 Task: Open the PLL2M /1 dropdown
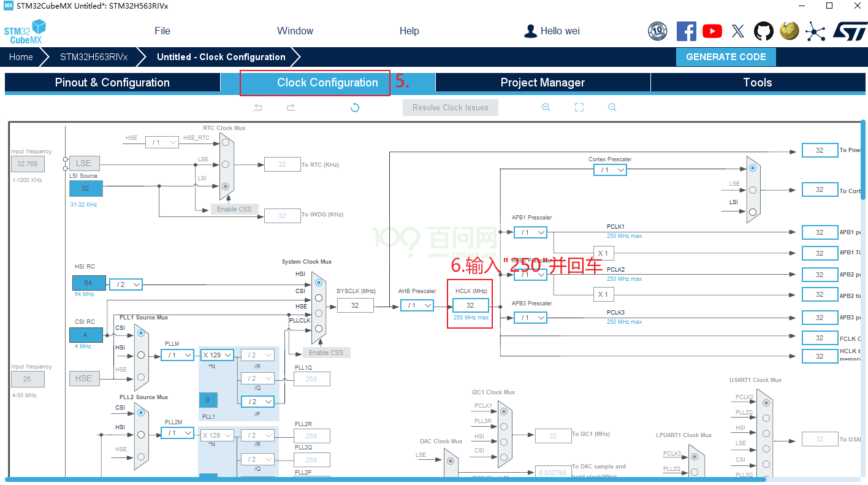177,433
